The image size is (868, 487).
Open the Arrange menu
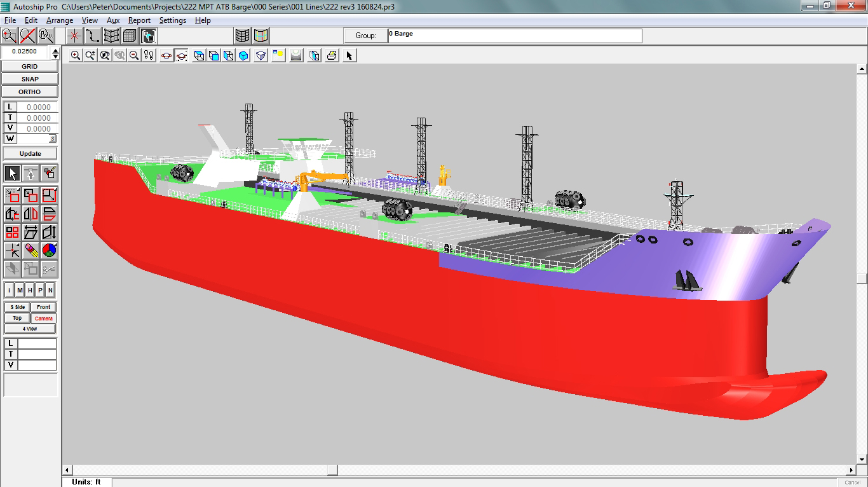point(60,20)
